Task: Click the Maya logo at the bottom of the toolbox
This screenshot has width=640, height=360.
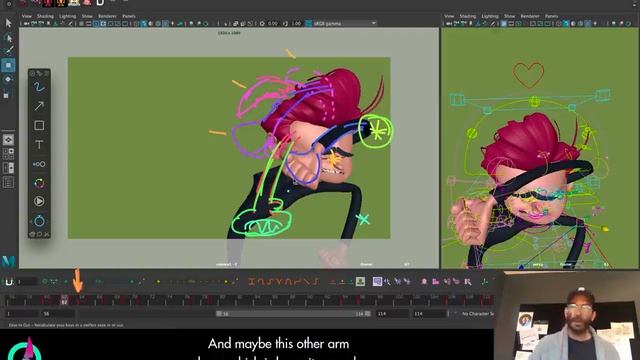Action: coord(8,261)
